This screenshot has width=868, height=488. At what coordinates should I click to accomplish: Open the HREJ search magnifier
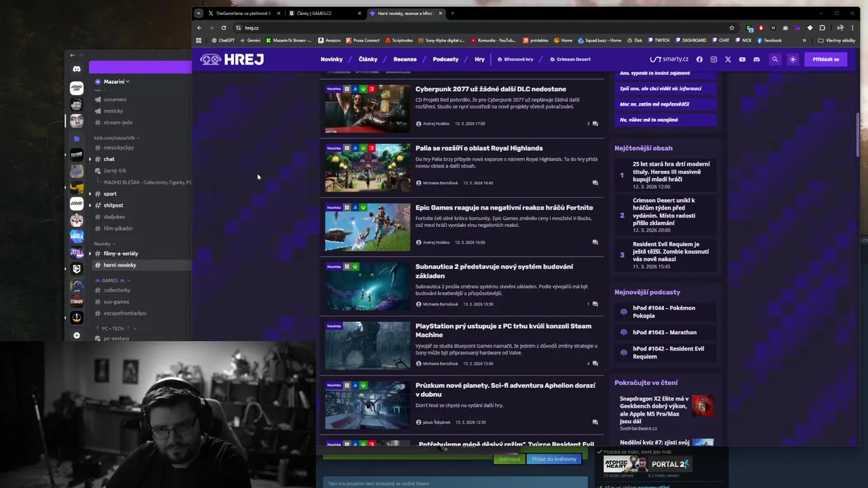click(774, 60)
